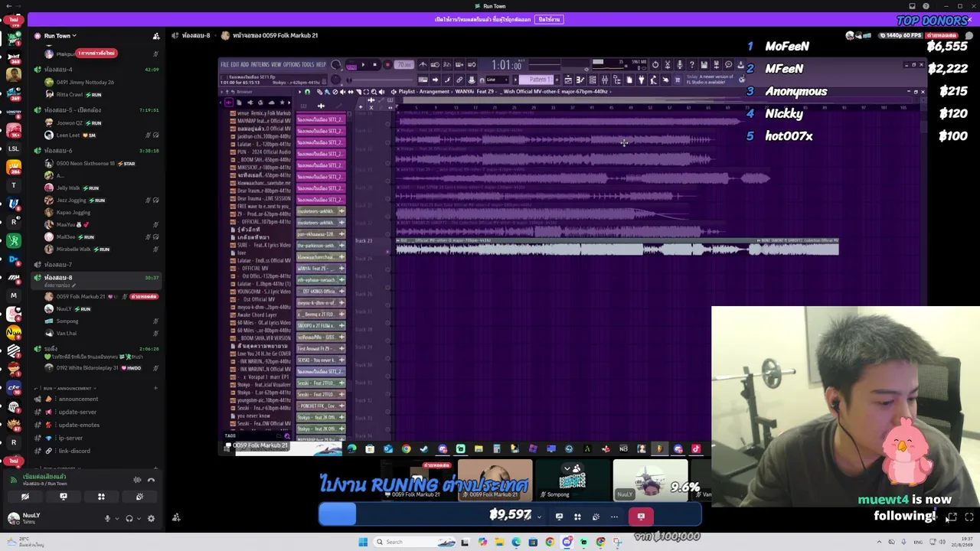Click the FL Studio record button
Viewport: 980px width, 551px height.
[x=387, y=65]
